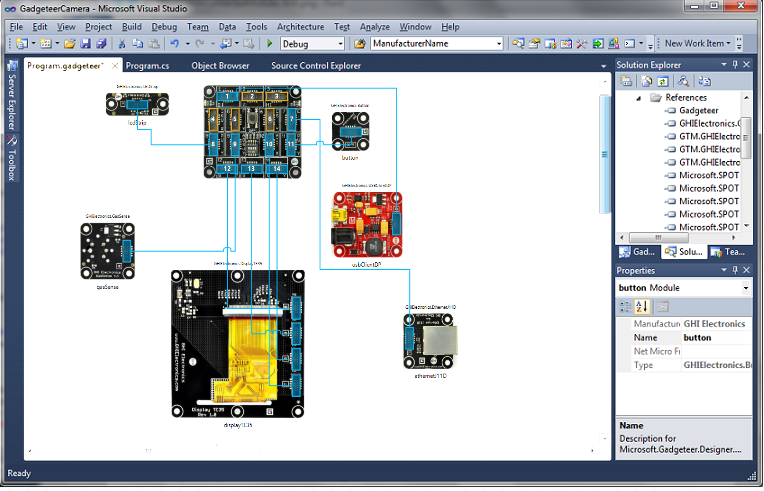Viewport: 764px width, 491px height.
Task: Open the Analyze menu
Action: point(374,27)
